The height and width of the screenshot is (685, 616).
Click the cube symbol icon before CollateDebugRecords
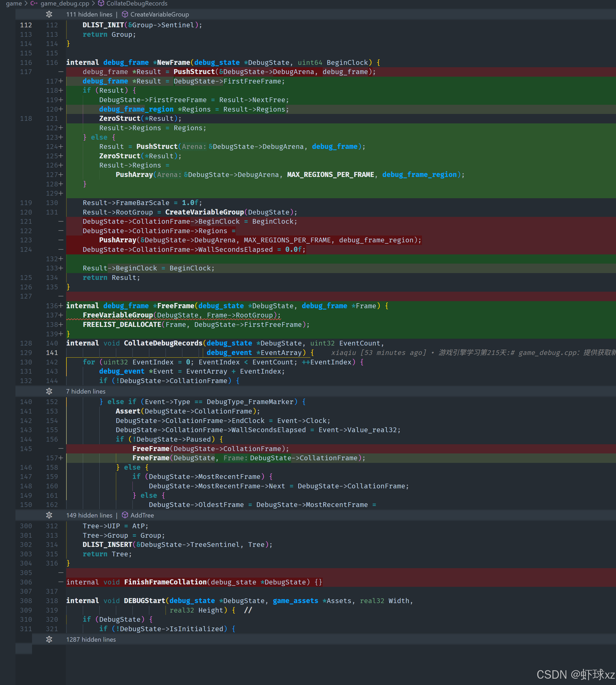click(x=101, y=3)
